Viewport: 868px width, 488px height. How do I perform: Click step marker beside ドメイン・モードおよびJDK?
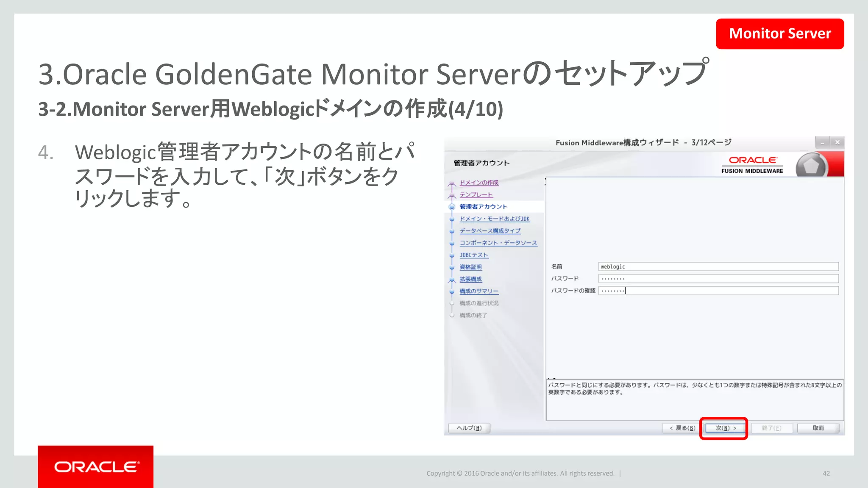coord(452,219)
